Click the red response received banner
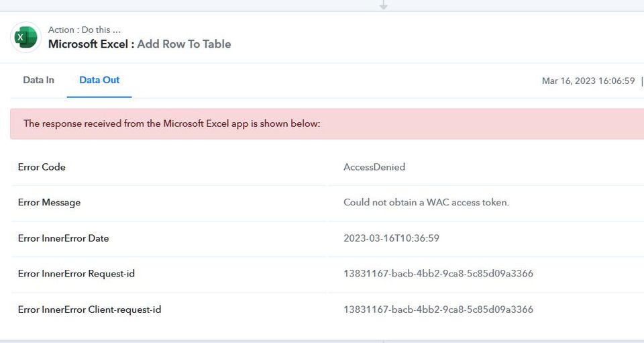 327,124
